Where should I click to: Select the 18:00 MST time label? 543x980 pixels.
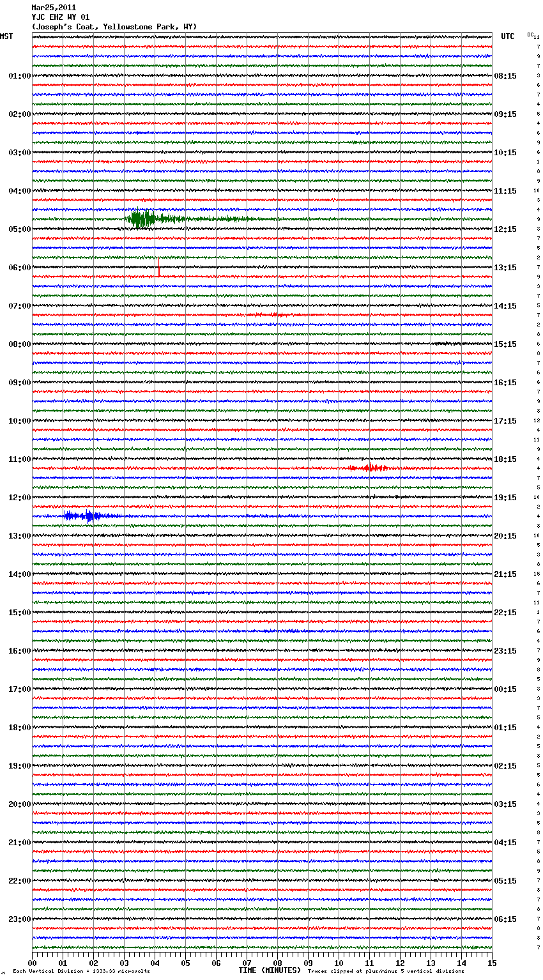point(20,728)
